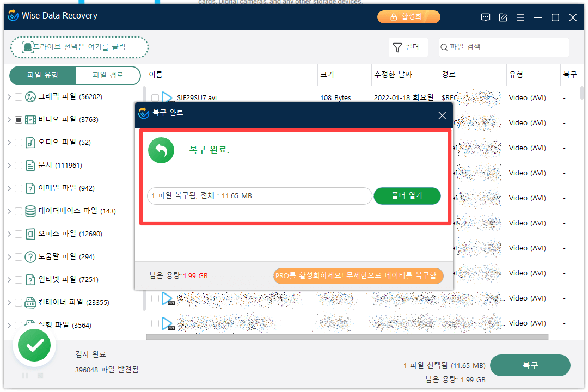This screenshot has width=588, height=392.
Task: Switch to the 파일 경로 tab
Action: click(107, 76)
